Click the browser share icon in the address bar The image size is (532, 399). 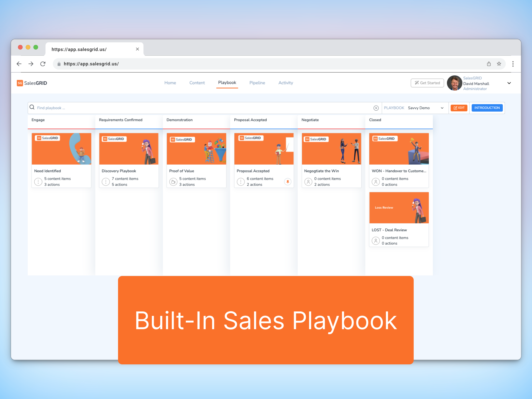tap(489, 64)
